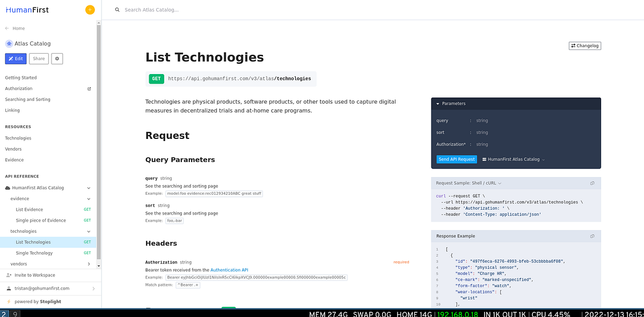Click the orange plus icon in sidebar header

tap(90, 10)
